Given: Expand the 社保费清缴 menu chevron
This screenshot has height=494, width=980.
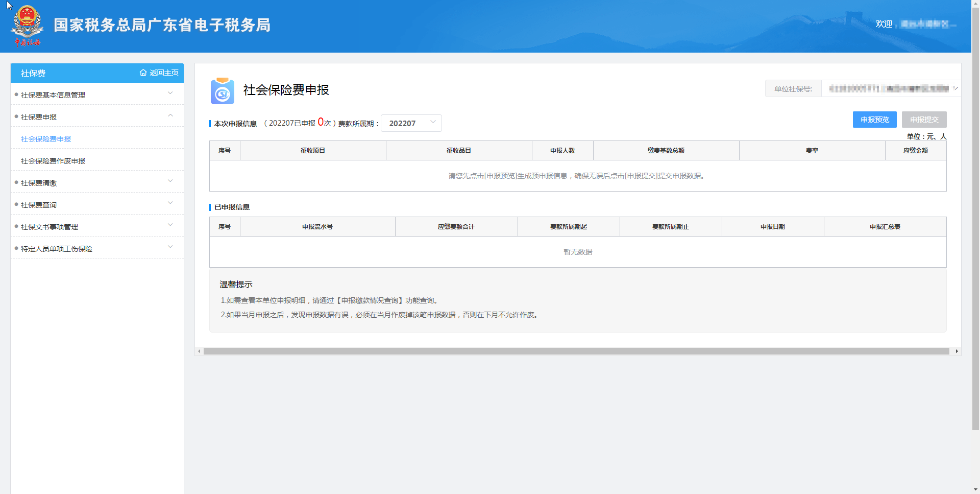Looking at the screenshot, I should pyautogui.click(x=170, y=181).
